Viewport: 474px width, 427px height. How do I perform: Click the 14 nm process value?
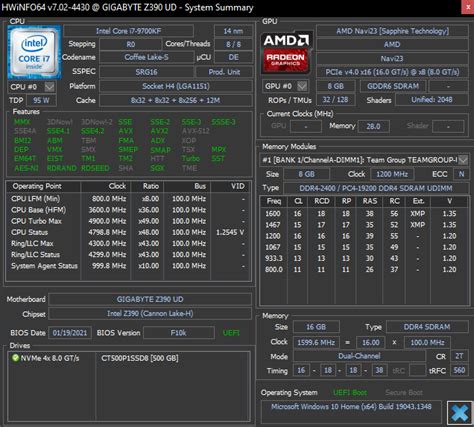click(233, 31)
